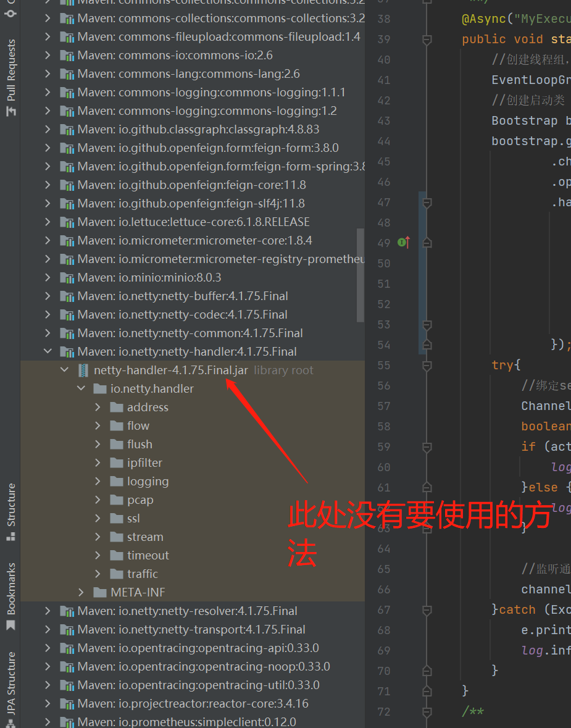
Task: Click library icon of Maven netty-common
Action: tap(67, 333)
